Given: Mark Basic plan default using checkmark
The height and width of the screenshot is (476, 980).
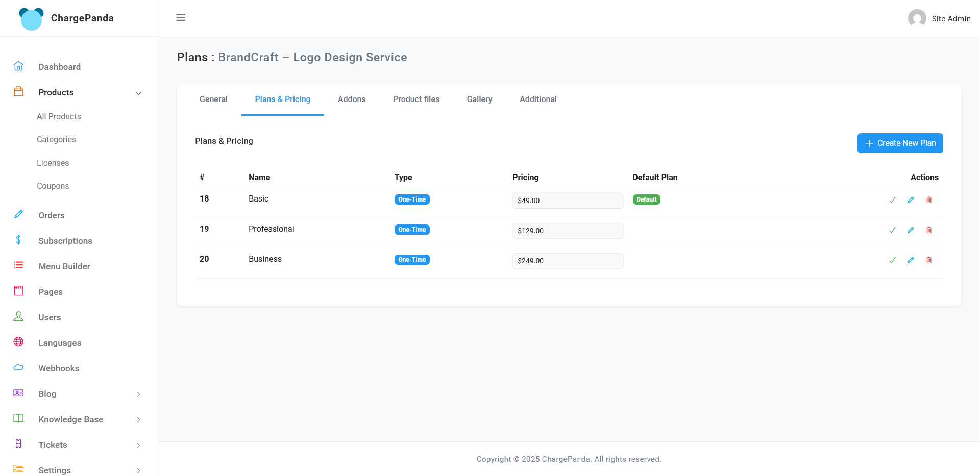Looking at the screenshot, I should coord(892,200).
